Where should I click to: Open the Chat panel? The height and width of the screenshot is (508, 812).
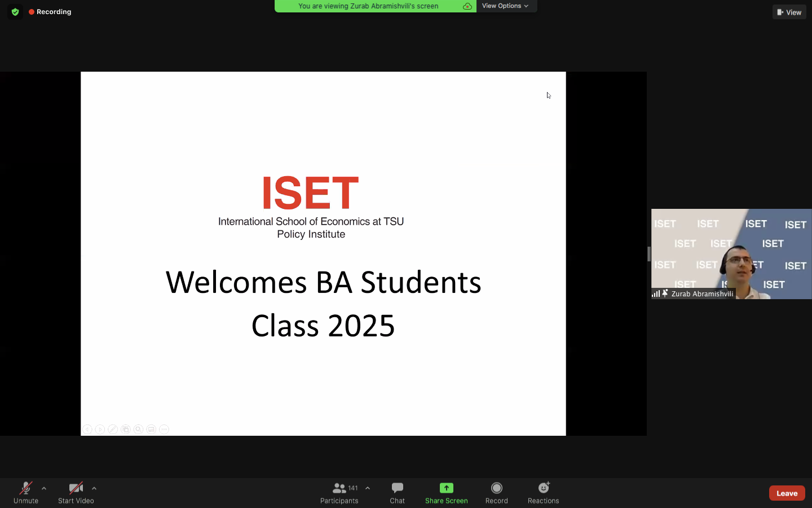pyautogui.click(x=398, y=493)
